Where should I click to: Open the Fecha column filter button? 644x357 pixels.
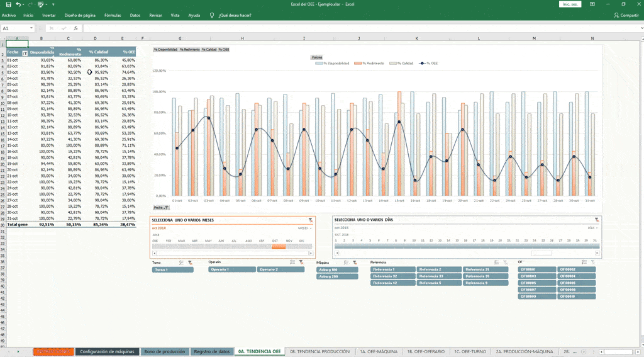pyautogui.click(x=25, y=54)
